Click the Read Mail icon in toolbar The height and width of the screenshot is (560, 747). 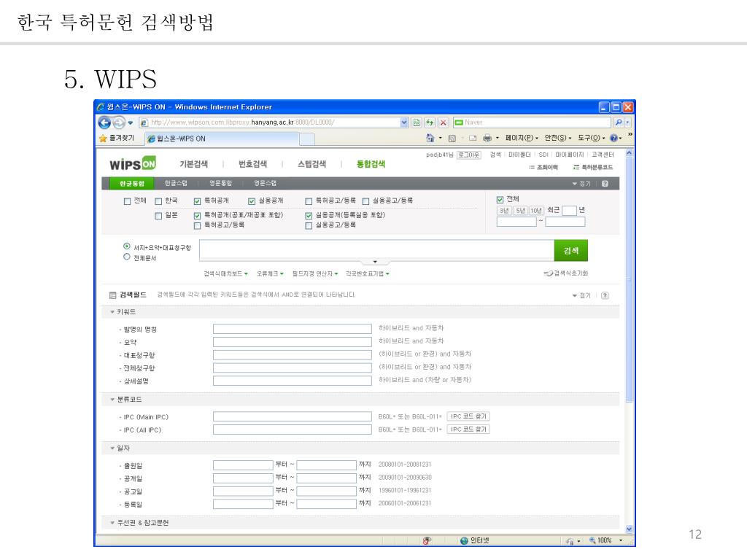coord(473,138)
